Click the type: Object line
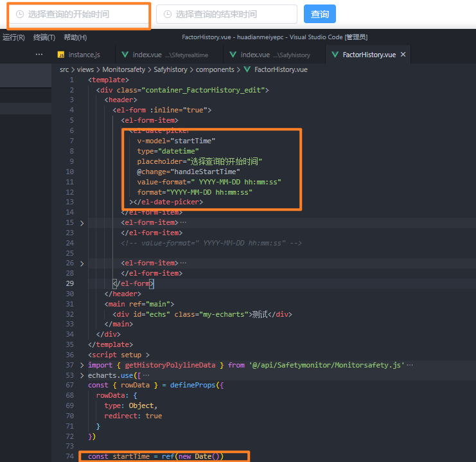476x462 pixels. tap(131, 405)
